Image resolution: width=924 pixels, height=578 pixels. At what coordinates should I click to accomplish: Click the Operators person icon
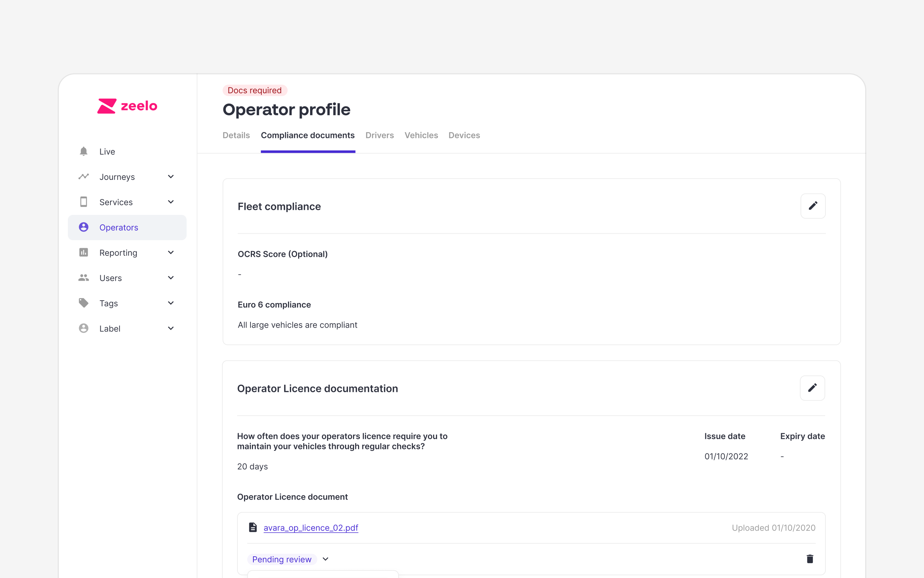click(x=84, y=227)
